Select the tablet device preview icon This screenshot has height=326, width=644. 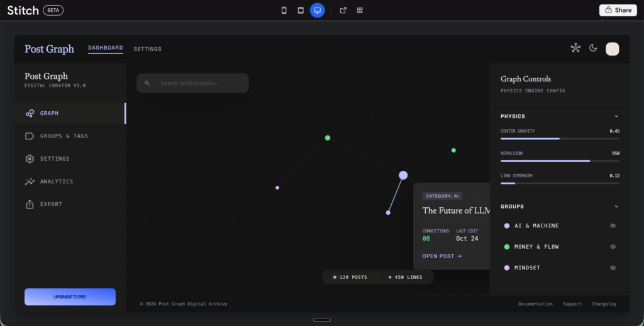301,10
